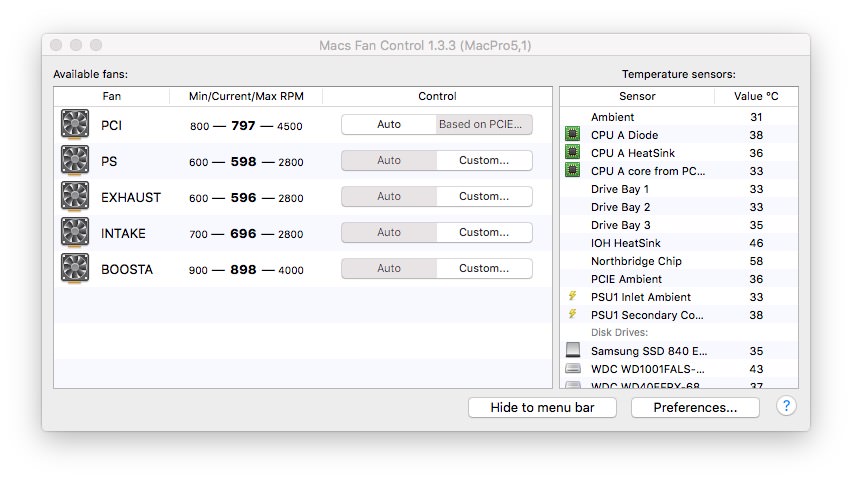The width and height of the screenshot is (852, 481).
Task: Select the Samsung SSD 840 E... drive label
Action: 649,351
